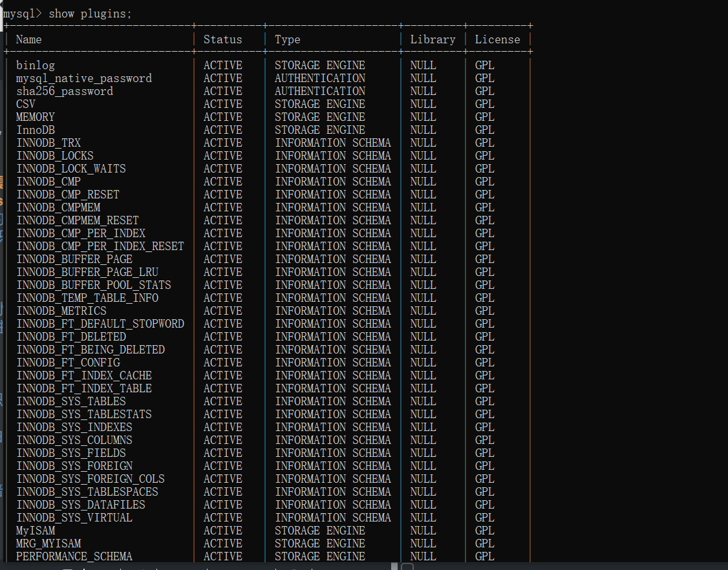Click AUTHENTICATION type in the sha256_password row
Screen dimensions: 728x570
320,91
